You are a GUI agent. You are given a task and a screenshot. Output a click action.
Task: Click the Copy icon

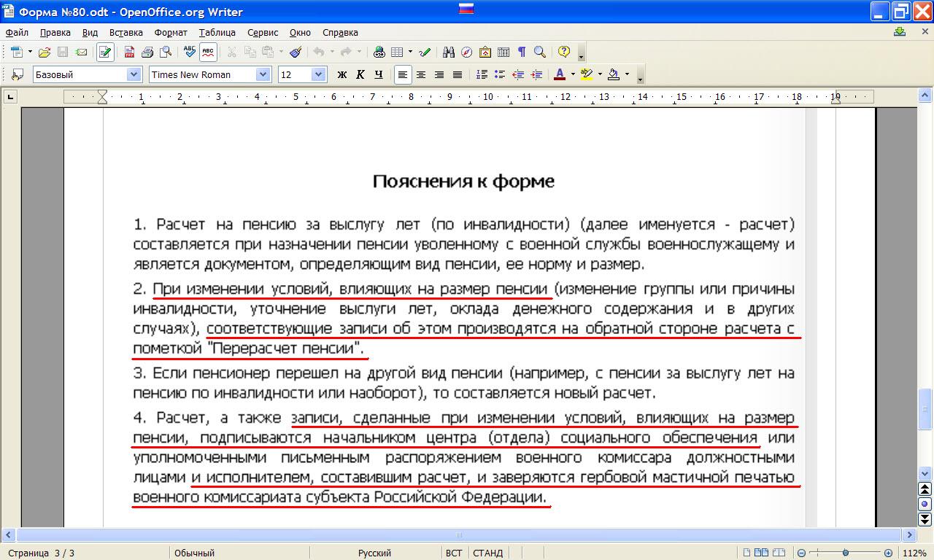tap(250, 52)
